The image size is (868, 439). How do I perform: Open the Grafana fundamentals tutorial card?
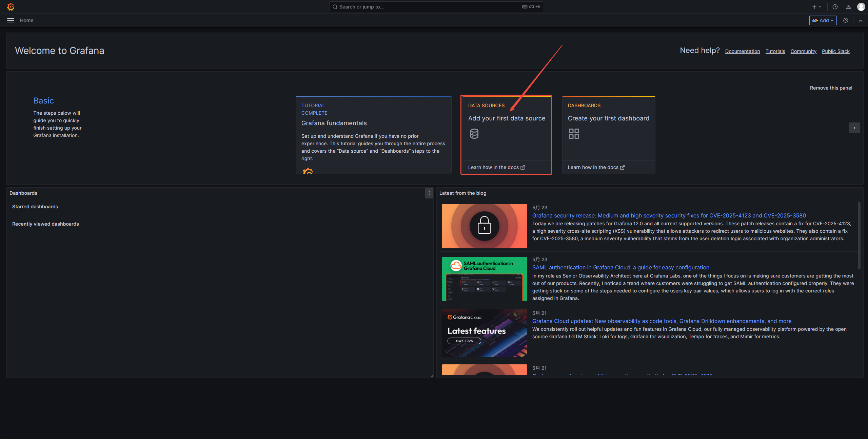click(374, 135)
